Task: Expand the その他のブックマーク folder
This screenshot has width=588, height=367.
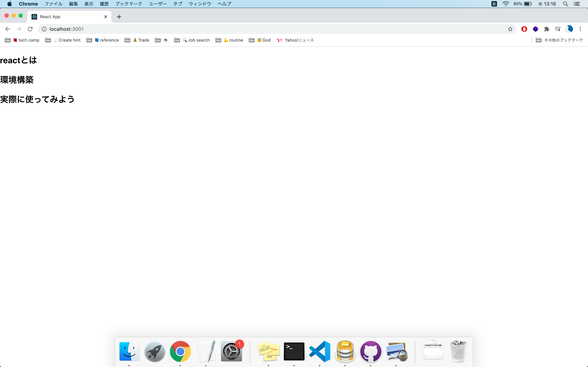Action: click(x=562, y=40)
